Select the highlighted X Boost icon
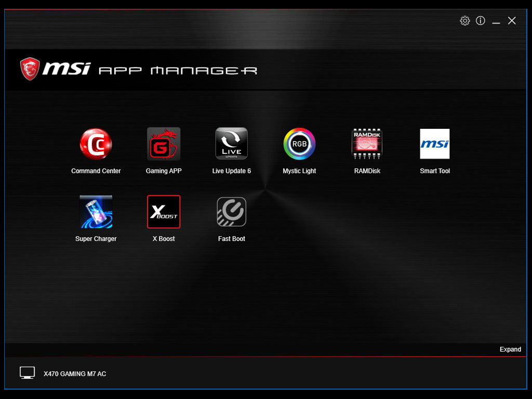The image size is (532, 399). (164, 211)
